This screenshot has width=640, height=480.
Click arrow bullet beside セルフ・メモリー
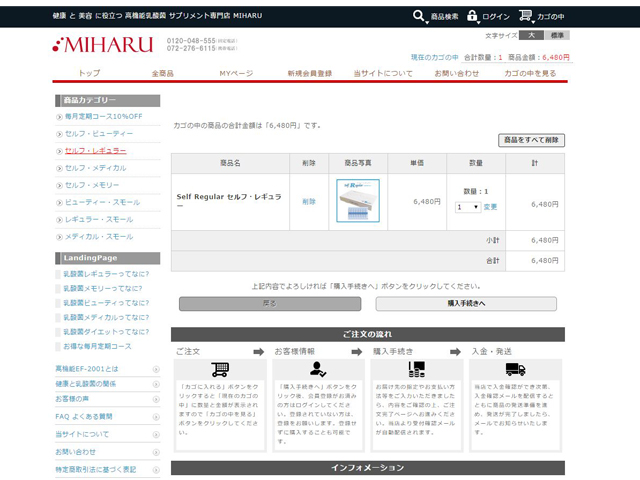click(x=59, y=186)
